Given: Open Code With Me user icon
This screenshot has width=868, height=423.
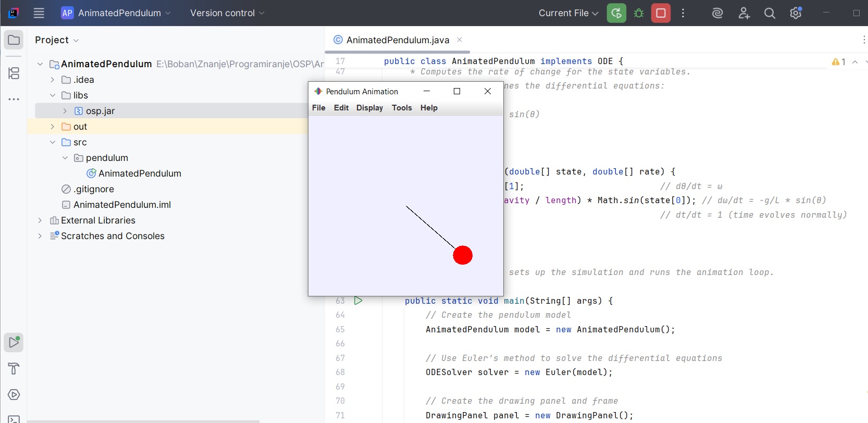Looking at the screenshot, I should pos(744,13).
